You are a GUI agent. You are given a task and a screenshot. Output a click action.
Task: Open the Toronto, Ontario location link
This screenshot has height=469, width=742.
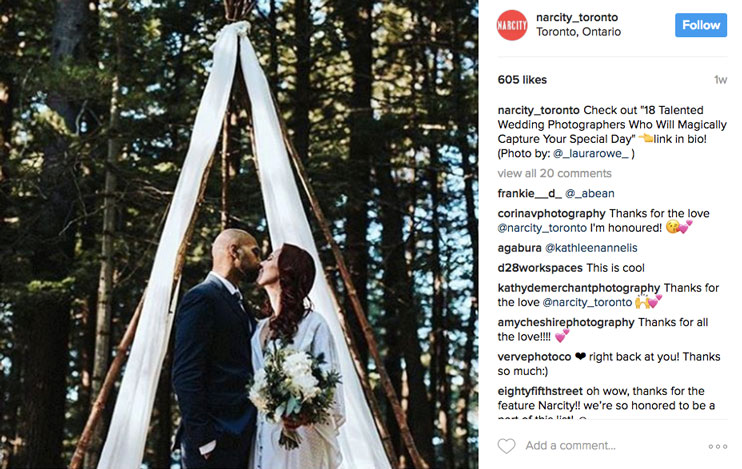coord(578,32)
